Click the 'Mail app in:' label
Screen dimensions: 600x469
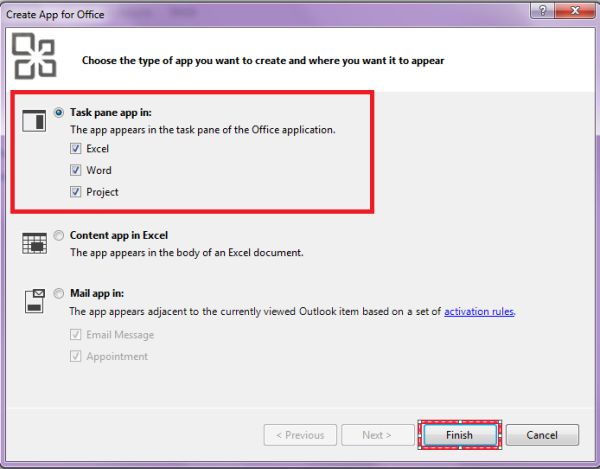pos(97,293)
